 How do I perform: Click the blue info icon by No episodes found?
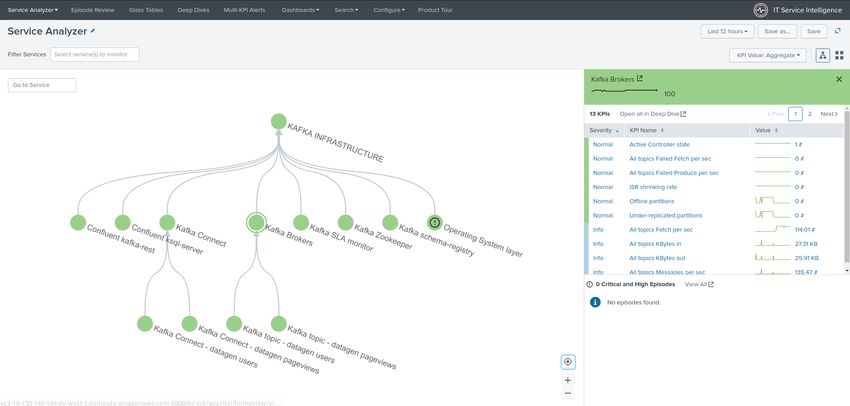click(595, 302)
